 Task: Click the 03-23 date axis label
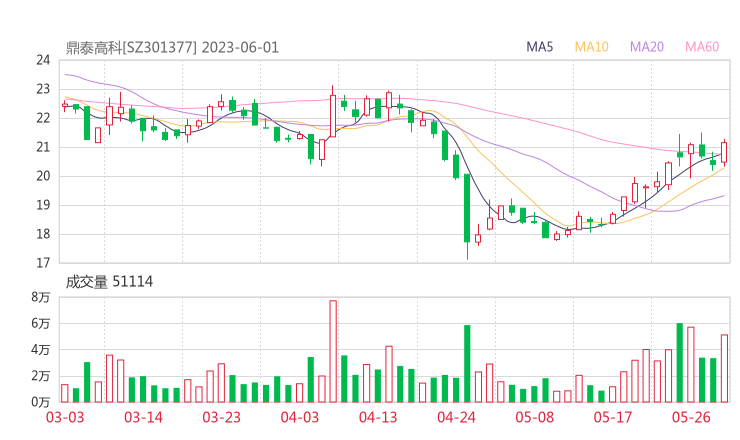(221, 418)
